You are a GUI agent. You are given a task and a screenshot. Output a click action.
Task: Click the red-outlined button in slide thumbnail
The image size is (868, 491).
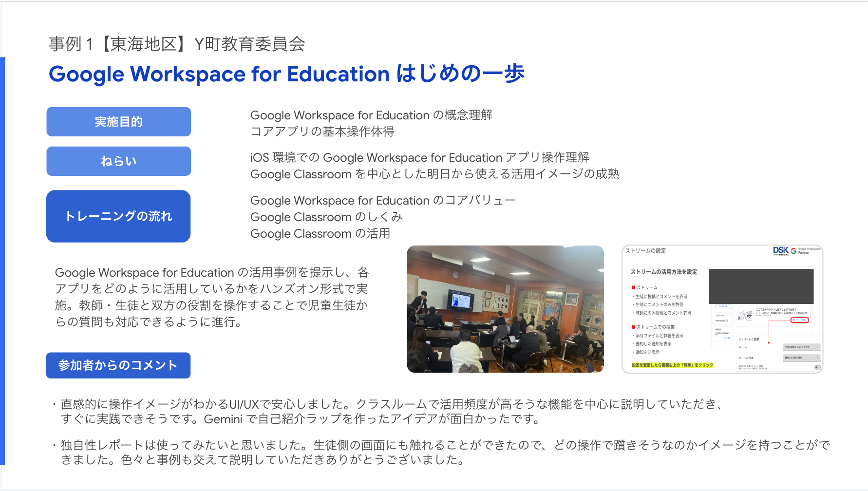[x=800, y=320]
